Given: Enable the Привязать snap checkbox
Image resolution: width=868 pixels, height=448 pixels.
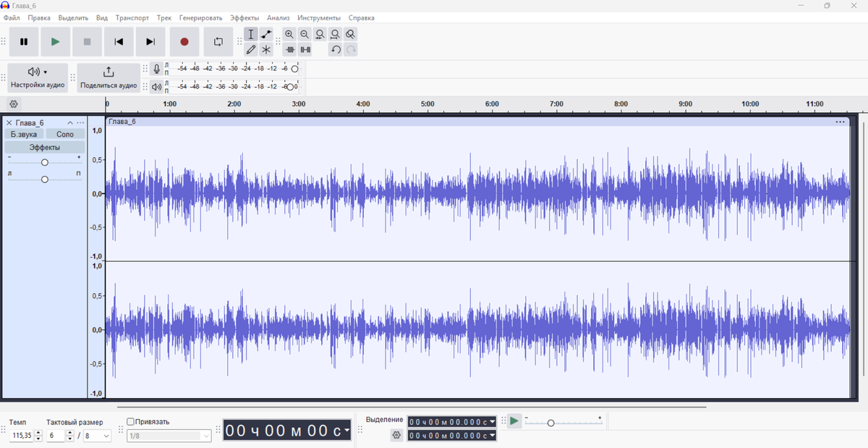Looking at the screenshot, I should click(130, 421).
